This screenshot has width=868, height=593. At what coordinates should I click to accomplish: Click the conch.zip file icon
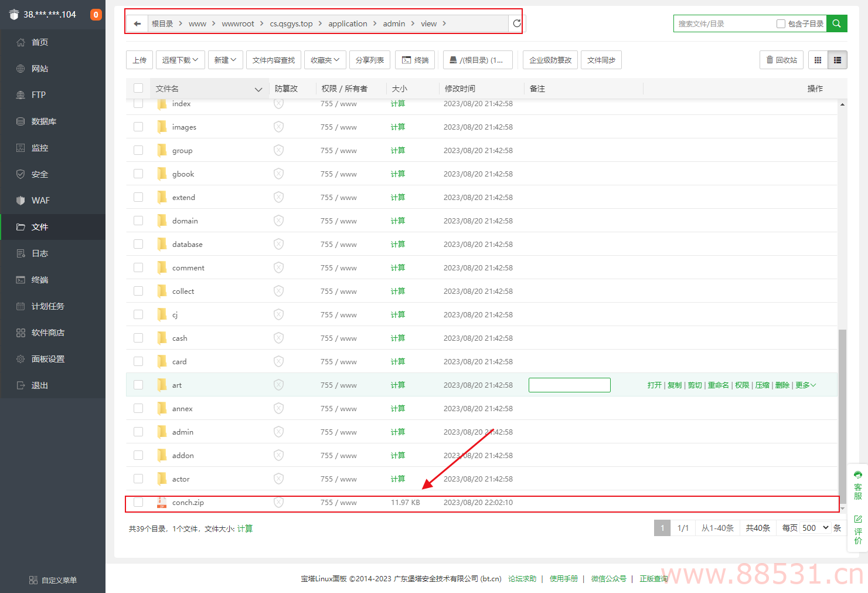[162, 502]
